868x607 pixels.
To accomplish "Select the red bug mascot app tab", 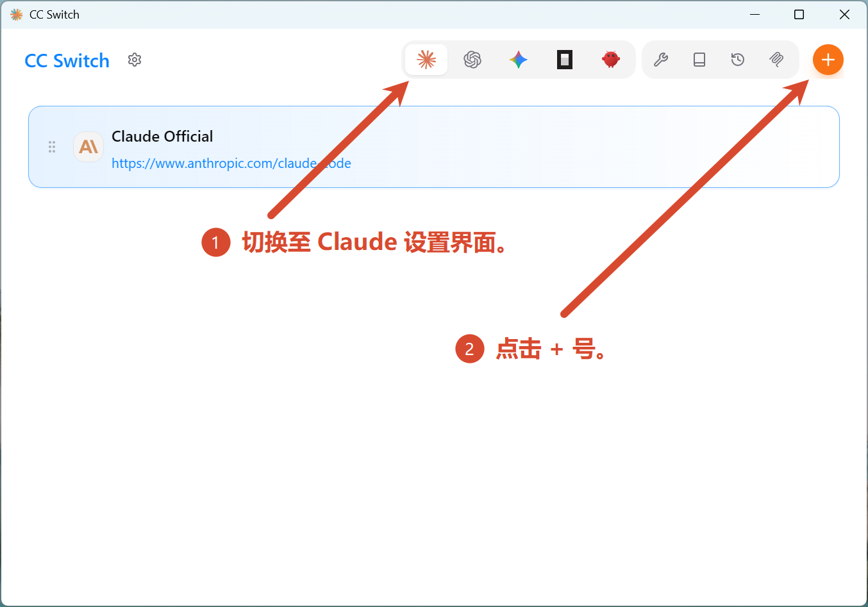I will pos(611,60).
